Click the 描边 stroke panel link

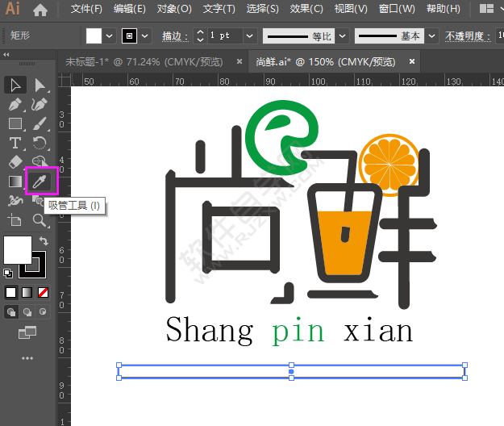point(174,36)
